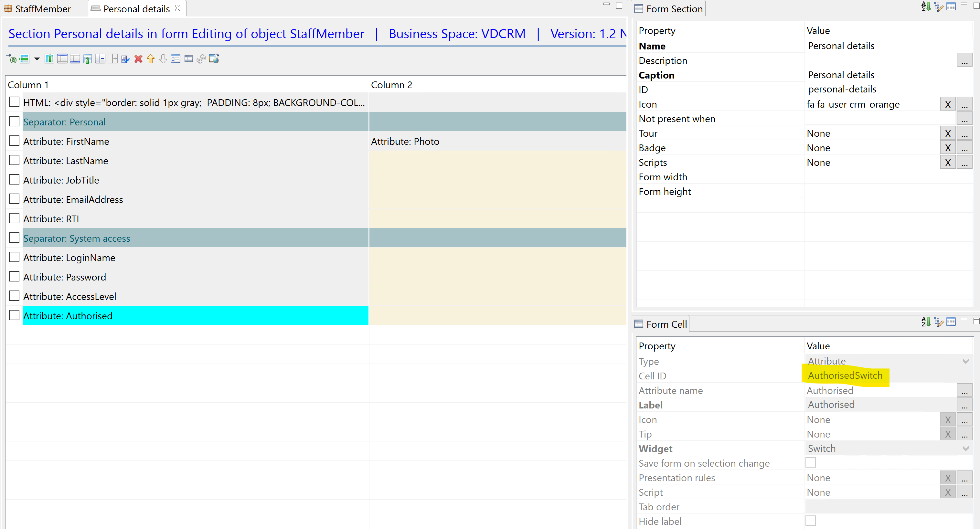The image size is (980, 529).
Task: Click the ellipsis button for Description
Action: [964, 61]
